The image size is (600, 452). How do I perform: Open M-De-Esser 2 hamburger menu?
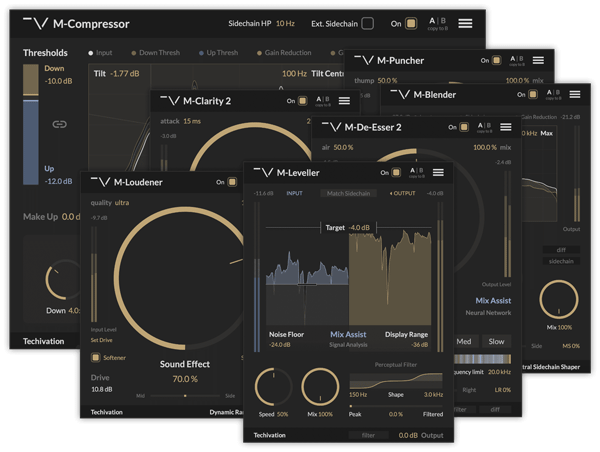point(505,127)
